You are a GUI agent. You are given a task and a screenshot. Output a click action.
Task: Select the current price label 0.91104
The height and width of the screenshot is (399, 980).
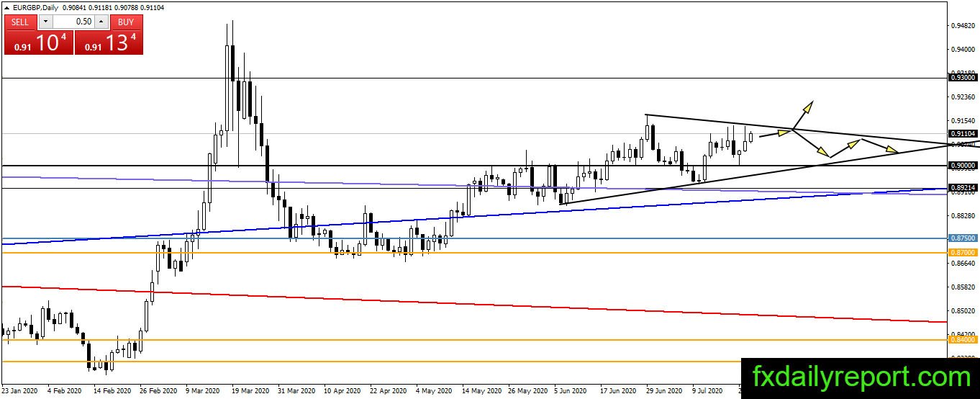coord(963,133)
